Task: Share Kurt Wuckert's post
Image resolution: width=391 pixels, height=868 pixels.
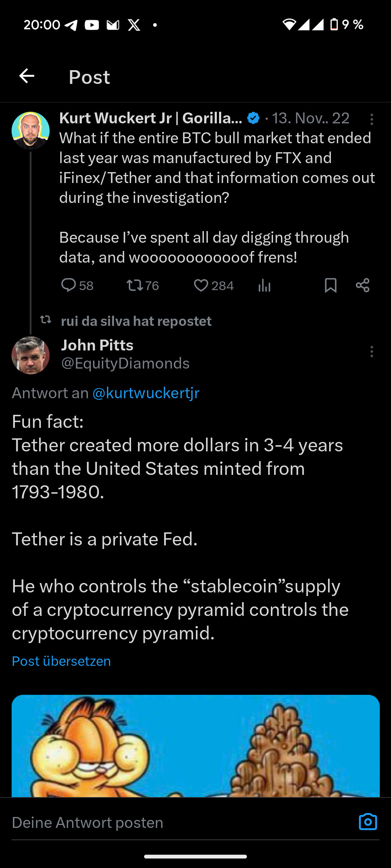Action: pyautogui.click(x=362, y=285)
